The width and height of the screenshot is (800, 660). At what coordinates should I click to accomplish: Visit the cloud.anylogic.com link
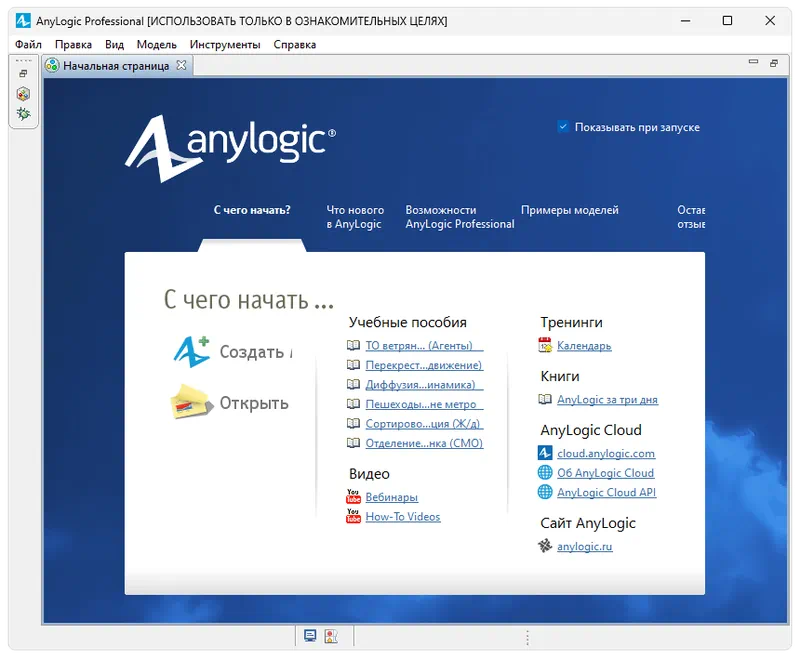coord(606,453)
